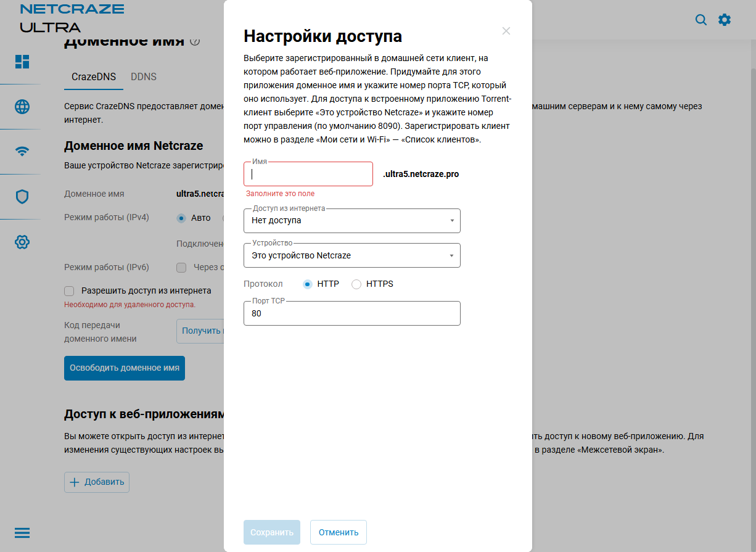Close the Настройки доступа dialog
The width and height of the screenshot is (756, 552).
point(506,31)
